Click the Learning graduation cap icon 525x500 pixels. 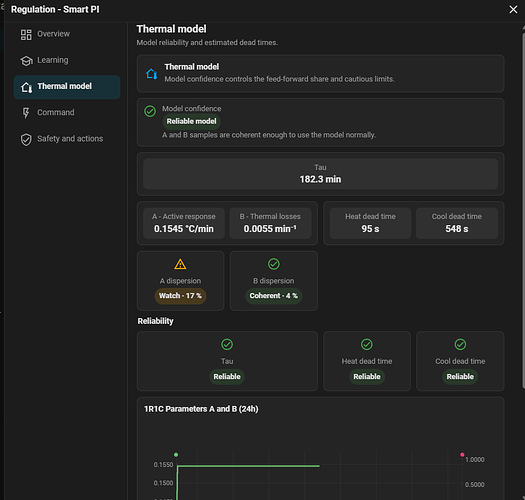[26, 61]
